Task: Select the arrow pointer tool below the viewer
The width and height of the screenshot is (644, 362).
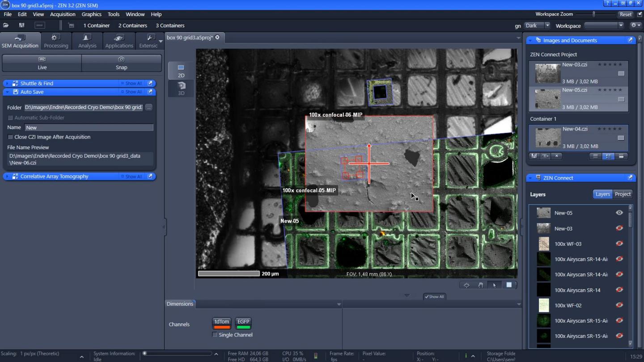Action: click(x=496, y=285)
